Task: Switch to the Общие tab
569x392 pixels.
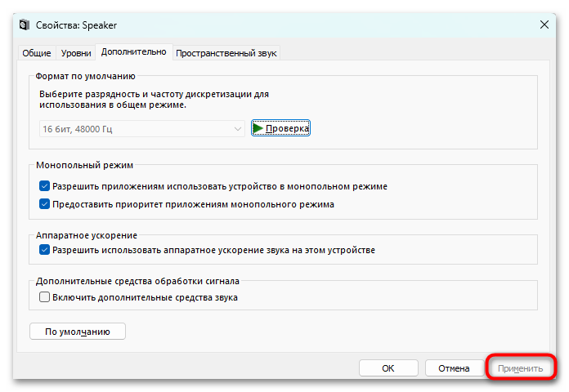Action: (x=37, y=53)
